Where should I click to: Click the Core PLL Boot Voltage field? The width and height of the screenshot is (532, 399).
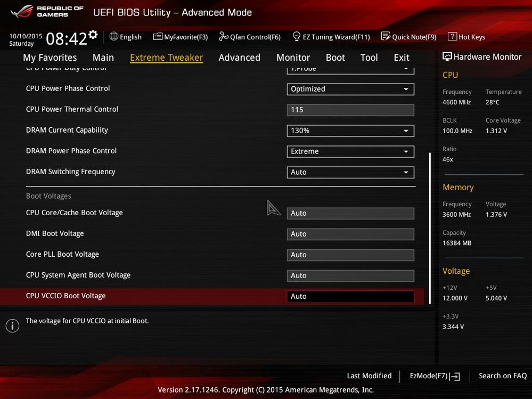pos(350,255)
